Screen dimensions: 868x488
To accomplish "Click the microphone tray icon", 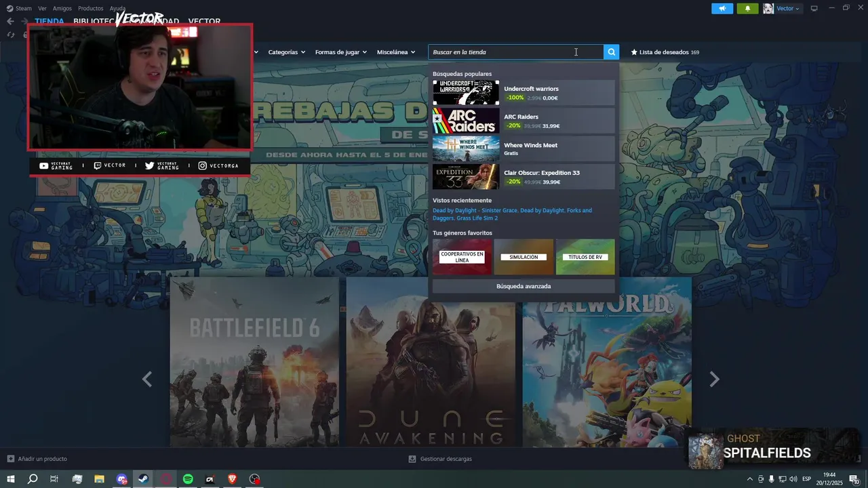I will coord(771,479).
